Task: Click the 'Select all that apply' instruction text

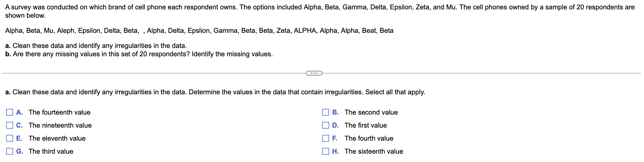Action: click(395, 92)
